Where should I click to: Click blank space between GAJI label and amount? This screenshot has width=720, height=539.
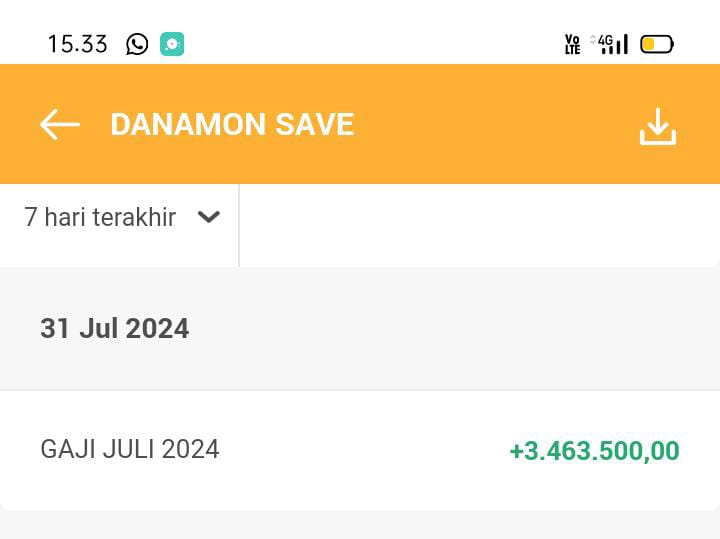(363, 450)
